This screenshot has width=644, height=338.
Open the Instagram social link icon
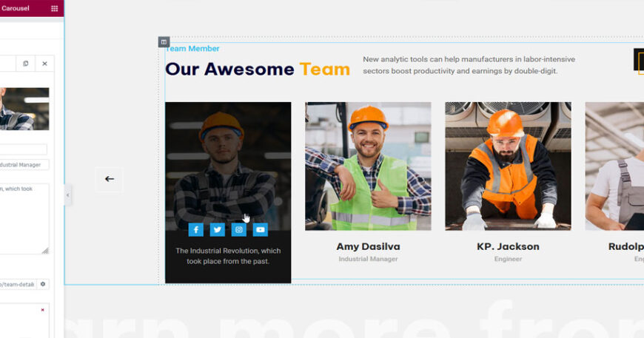(x=238, y=230)
